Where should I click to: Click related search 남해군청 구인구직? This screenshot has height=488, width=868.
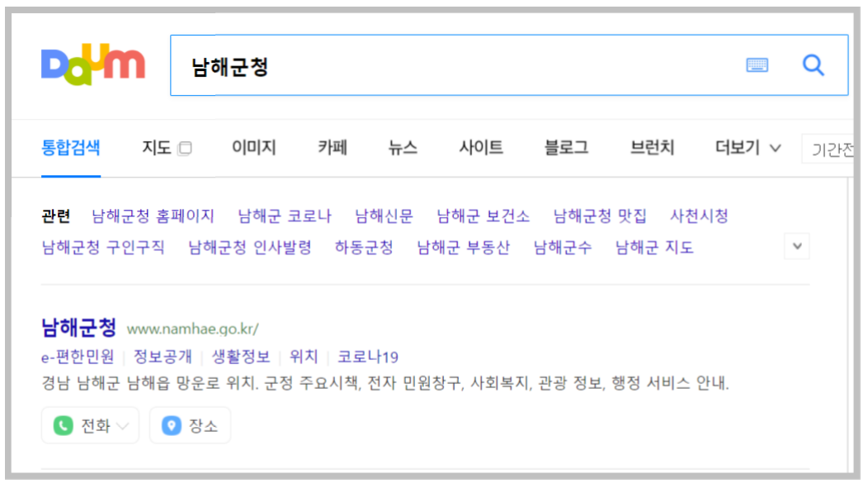pos(103,247)
